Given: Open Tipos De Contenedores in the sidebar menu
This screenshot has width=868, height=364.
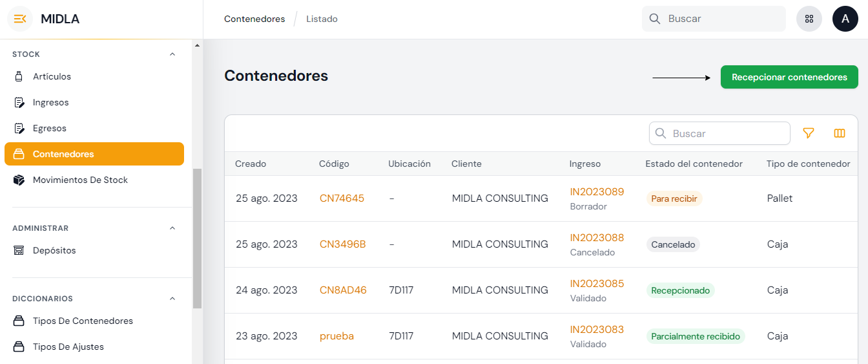Looking at the screenshot, I should 83,321.
